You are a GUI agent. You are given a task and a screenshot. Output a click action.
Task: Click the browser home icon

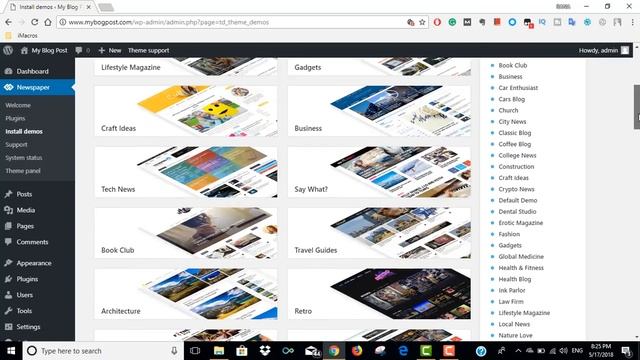coord(48,22)
